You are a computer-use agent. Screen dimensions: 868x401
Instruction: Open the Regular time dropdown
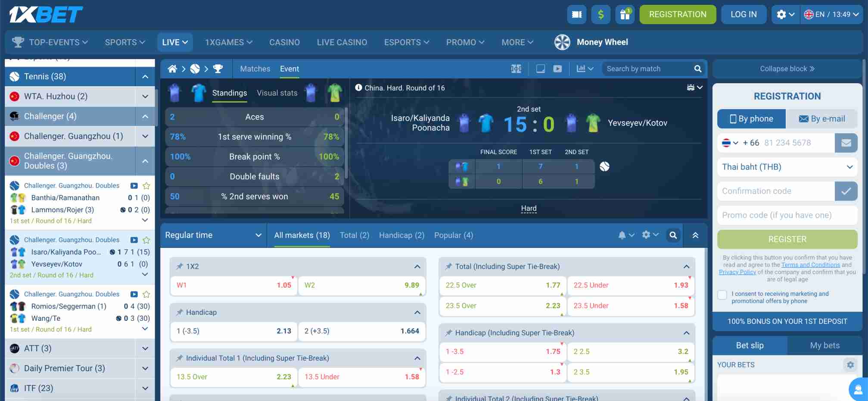(x=213, y=235)
